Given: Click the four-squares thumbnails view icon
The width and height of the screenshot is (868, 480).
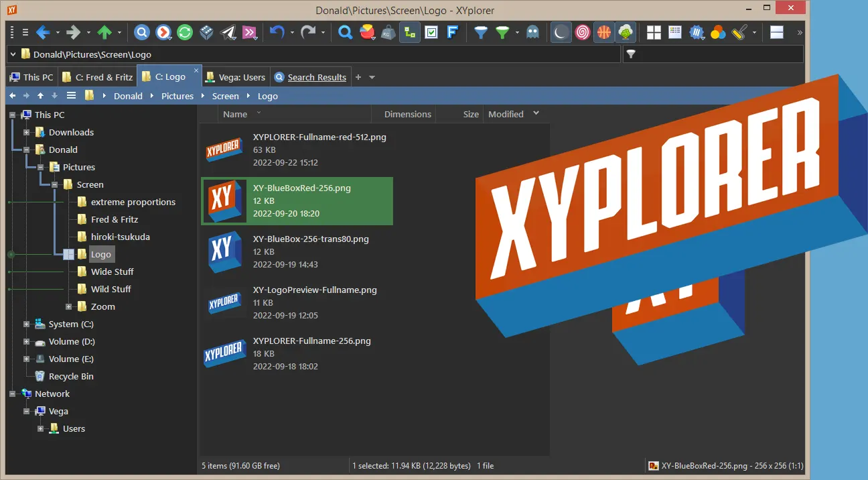Looking at the screenshot, I should tap(654, 32).
